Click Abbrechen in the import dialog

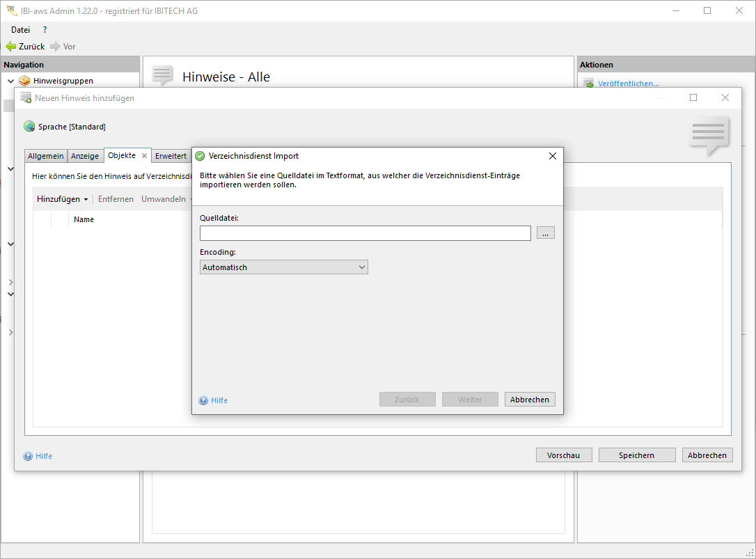[x=530, y=400]
